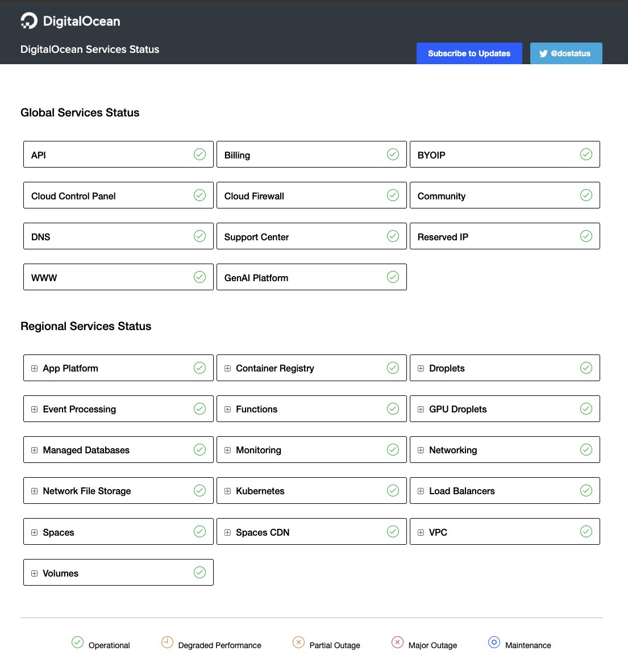The height and width of the screenshot is (672, 628).
Task: Click the Maintenance legend gear icon
Action: pos(494,642)
